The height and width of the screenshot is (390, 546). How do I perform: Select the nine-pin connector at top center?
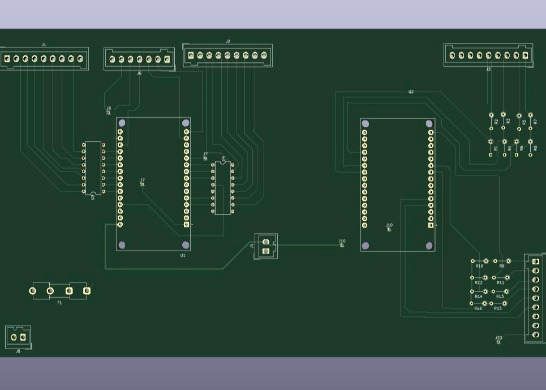click(x=227, y=55)
